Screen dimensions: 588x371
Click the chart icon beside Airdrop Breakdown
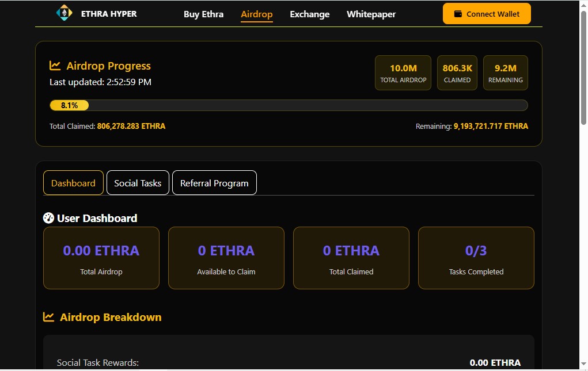click(x=48, y=317)
